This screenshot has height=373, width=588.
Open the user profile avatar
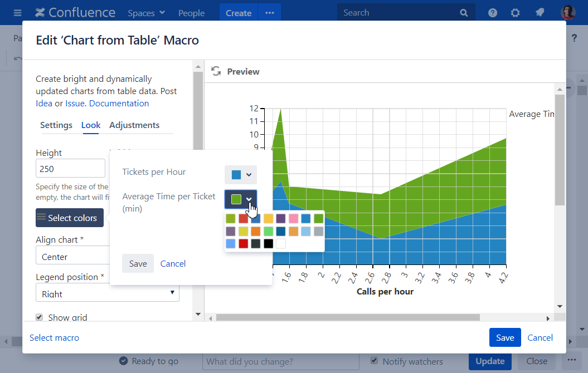568,13
